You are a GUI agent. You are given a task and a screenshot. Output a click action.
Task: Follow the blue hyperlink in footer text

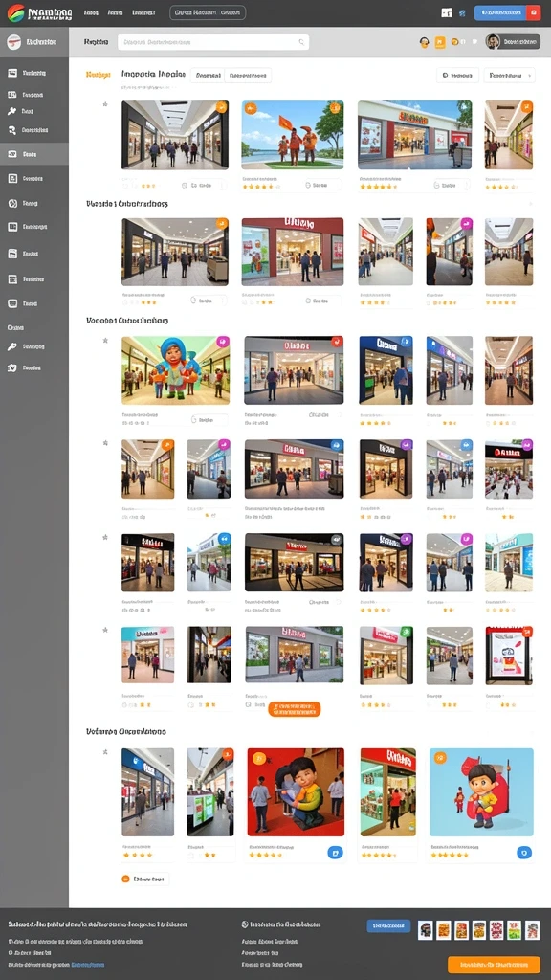(88, 965)
